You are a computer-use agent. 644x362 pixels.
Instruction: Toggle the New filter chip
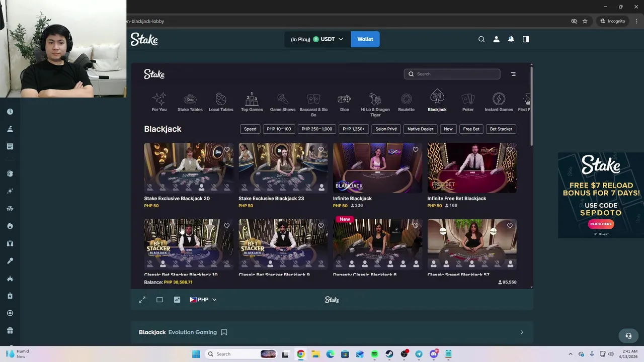click(448, 129)
